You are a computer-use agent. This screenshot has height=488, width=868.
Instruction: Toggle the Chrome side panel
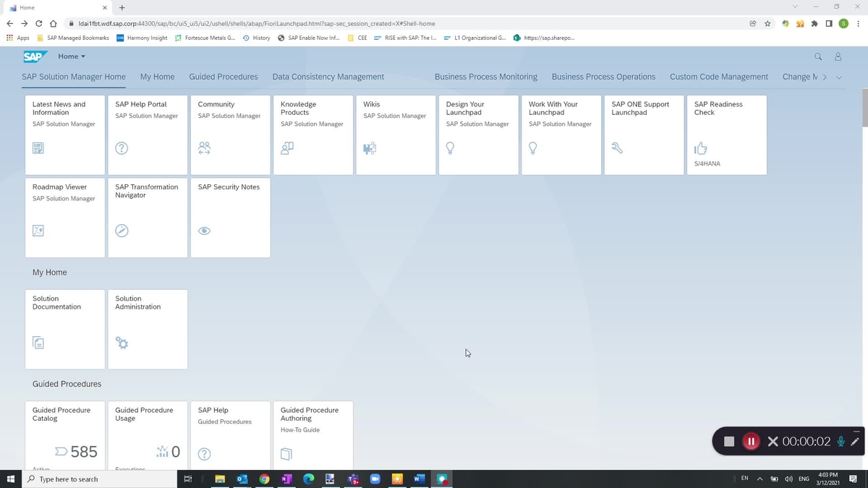pyautogui.click(x=829, y=23)
